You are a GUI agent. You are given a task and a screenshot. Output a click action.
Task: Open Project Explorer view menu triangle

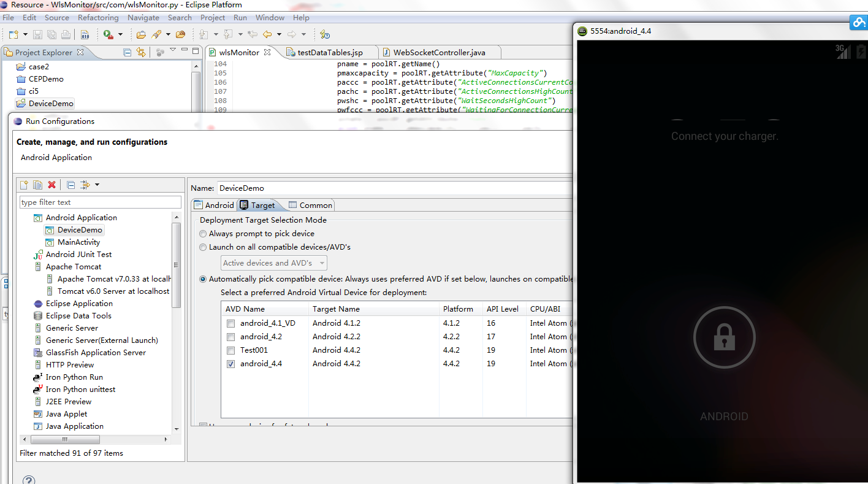pyautogui.click(x=173, y=50)
